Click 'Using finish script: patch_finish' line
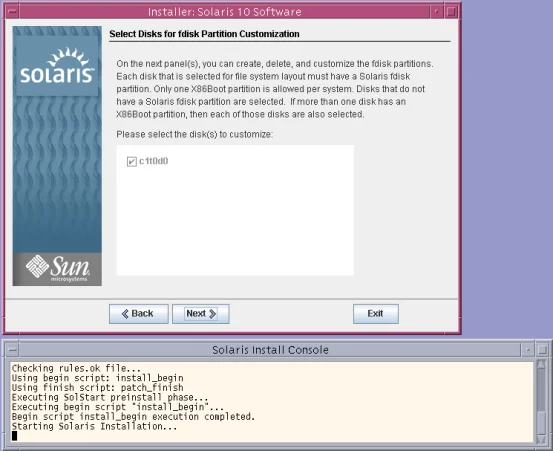The height and width of the screenshot is (451, 553). (x=97, y=387)
